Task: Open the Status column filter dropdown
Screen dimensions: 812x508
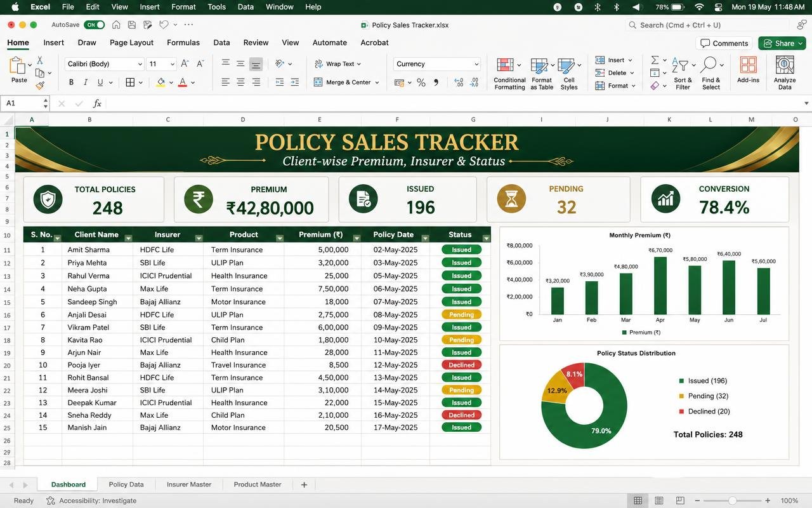Action: click(x=487, y=238)
